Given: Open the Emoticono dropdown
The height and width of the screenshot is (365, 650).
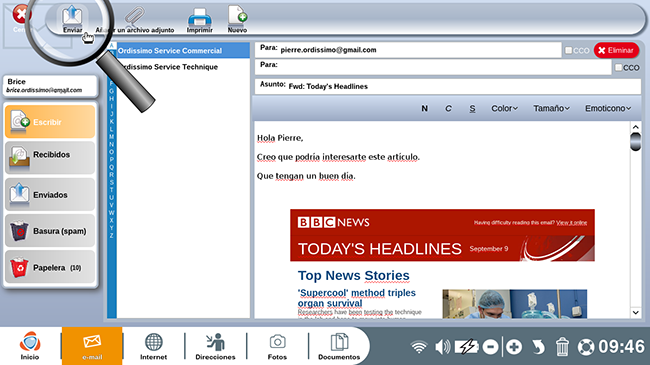Looking at the screenshot, I should [608, 108].
